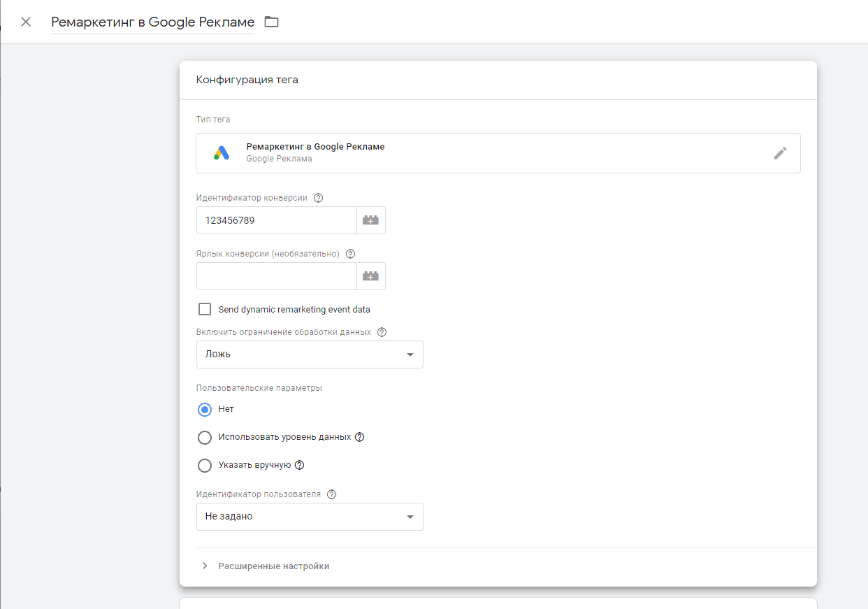Viewport: 868px width, 609px height.
Task: Select the Нет radio button
Action: (205, 409)
